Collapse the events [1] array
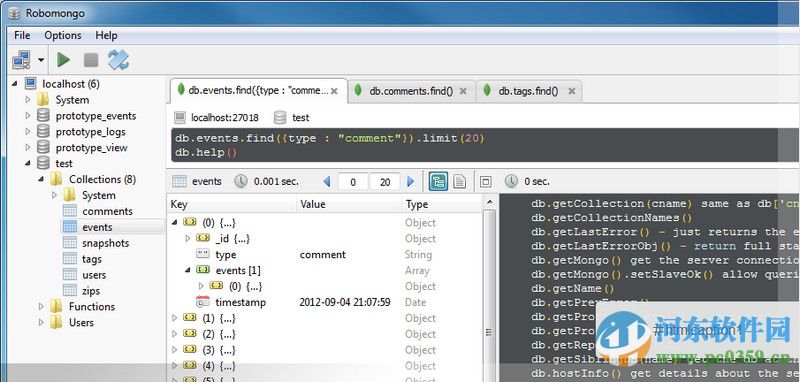This screenshot has height=382, width=800. pyautogui.click(x=187, y=270)
